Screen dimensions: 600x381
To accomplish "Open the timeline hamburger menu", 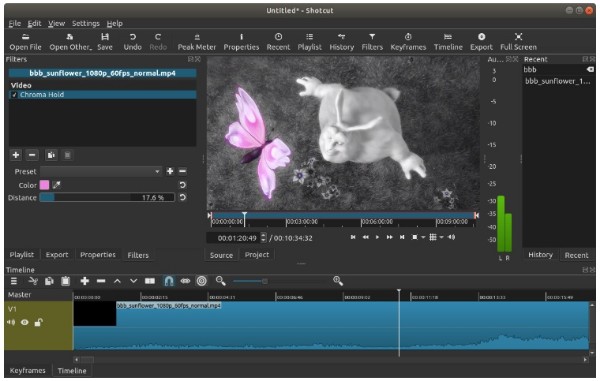I will [14, 281].
